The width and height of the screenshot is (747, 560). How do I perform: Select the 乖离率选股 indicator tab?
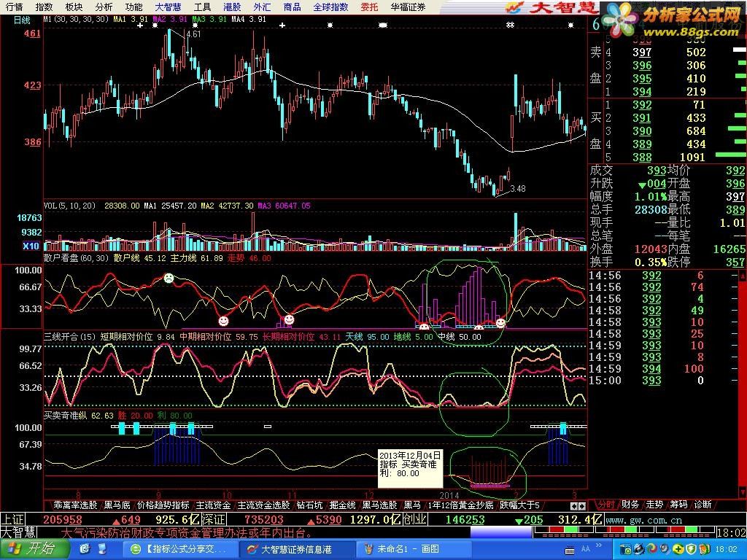click(x=75, y=505)
